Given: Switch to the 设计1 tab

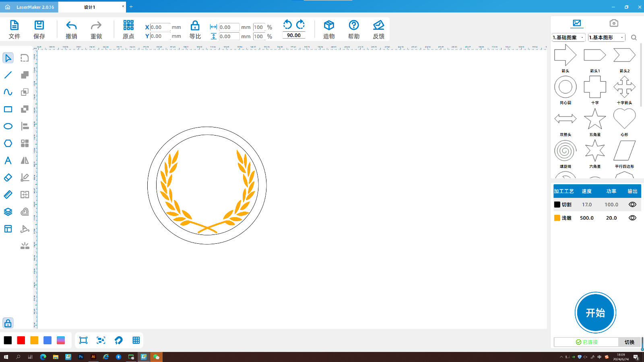Looking at the screenshot, I should click(x=90, y=7).
